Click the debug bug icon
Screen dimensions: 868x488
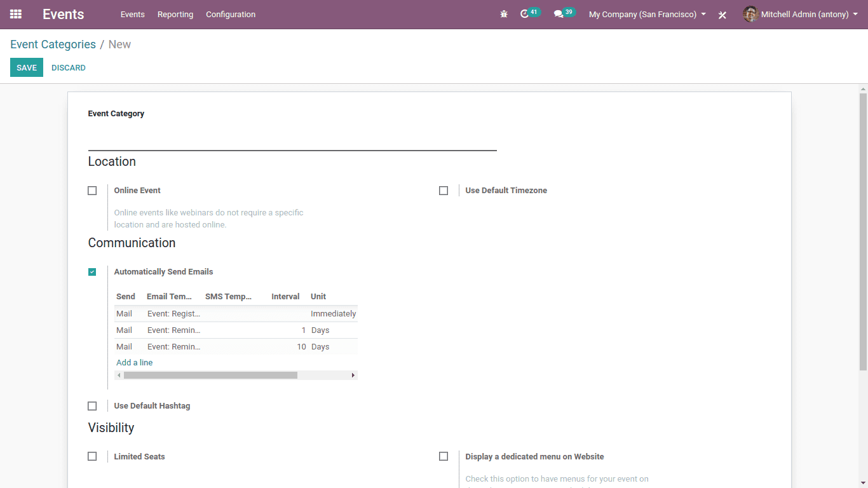click(504, 14)
